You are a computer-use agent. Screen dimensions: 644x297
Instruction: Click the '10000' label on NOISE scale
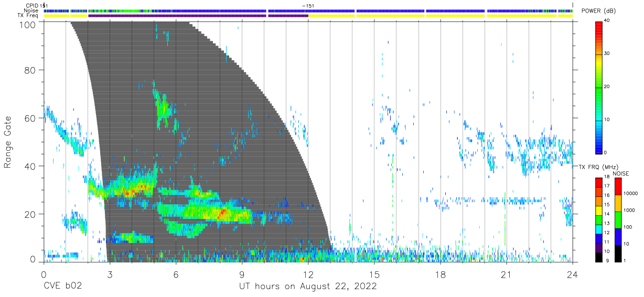[x=631, y=193]
